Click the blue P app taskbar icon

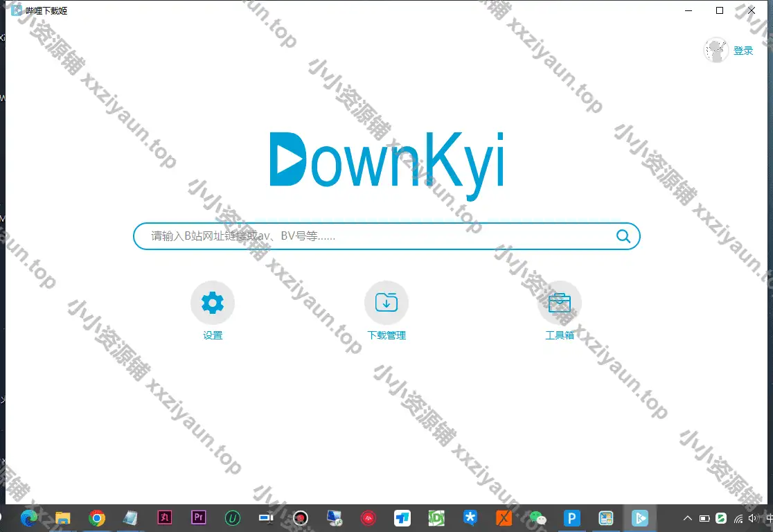572,518
